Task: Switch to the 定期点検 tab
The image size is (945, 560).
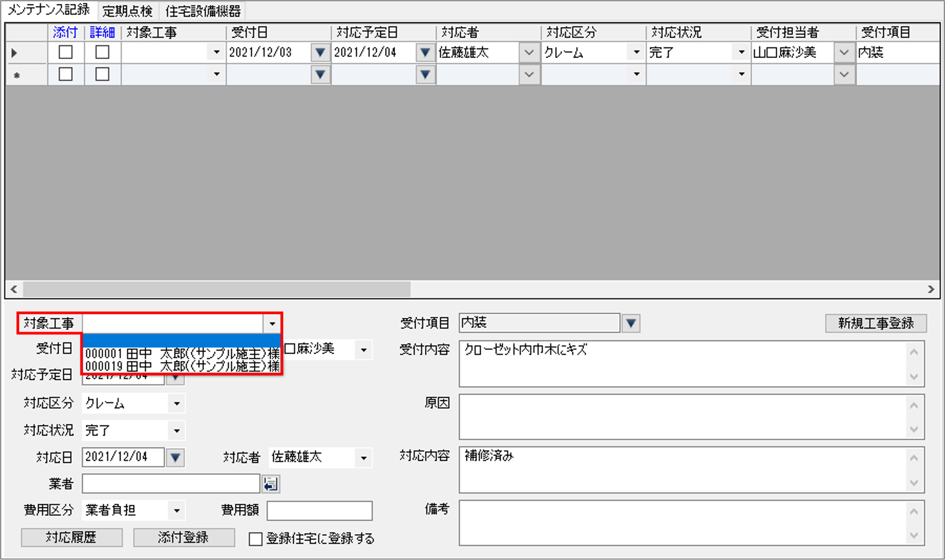Action: (127, 11)
